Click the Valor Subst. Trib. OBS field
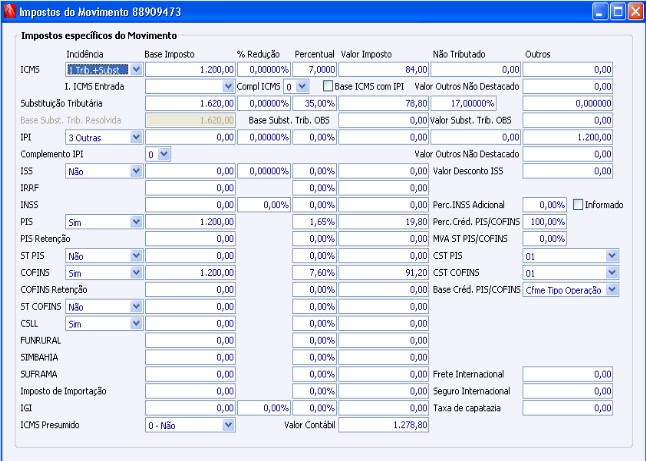 (x=568, y=120)
